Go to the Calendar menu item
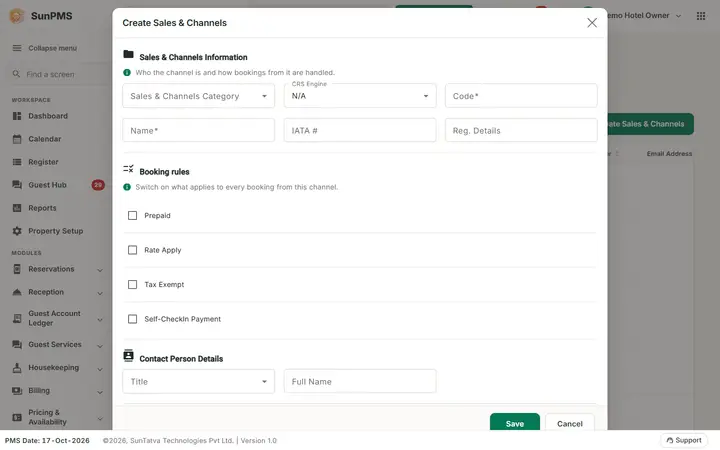Viewport: 720px width, 450px height. point(45,139)
